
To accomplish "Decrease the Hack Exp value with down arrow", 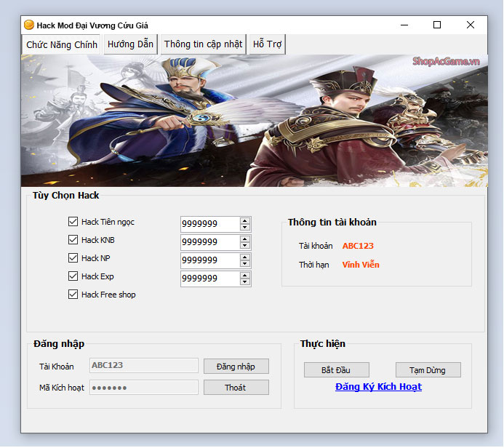I will (245, 282).
